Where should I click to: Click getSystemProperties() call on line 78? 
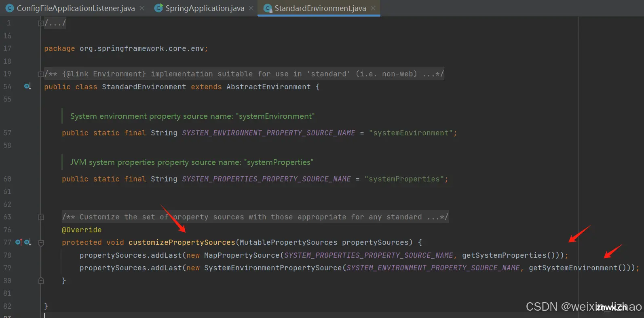(x=509, y=255)
